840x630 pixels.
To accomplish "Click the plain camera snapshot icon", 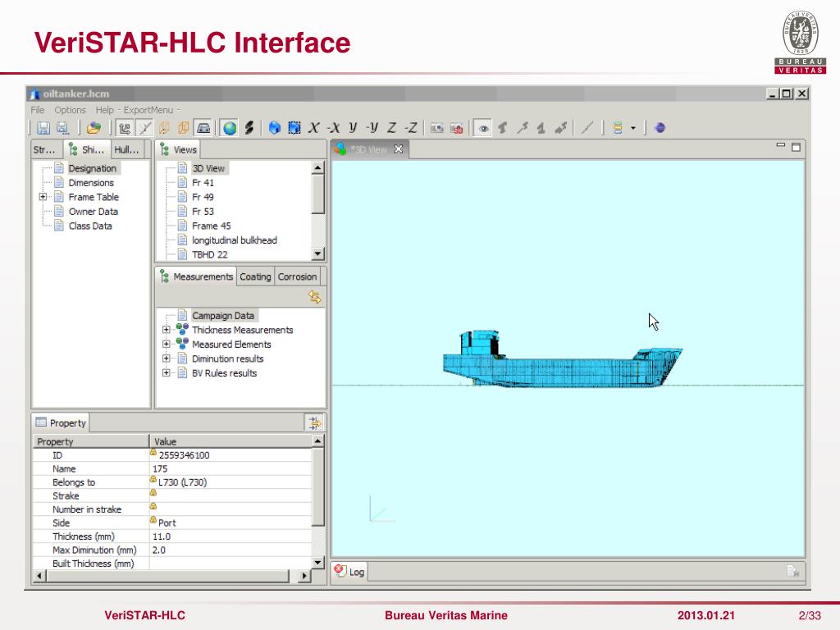I will [437, 128].
